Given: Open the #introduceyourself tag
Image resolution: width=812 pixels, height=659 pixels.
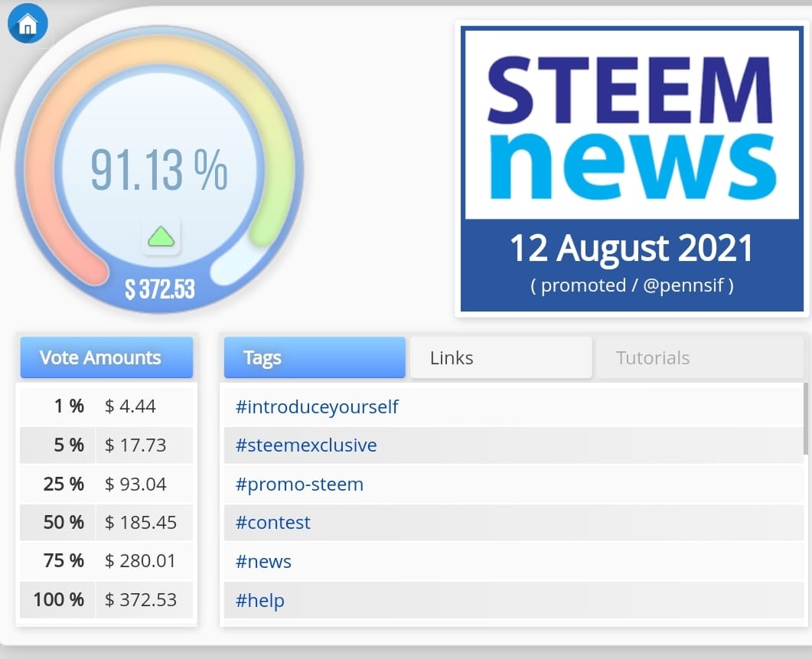Looking at the screenshot, I should (316, 407).
